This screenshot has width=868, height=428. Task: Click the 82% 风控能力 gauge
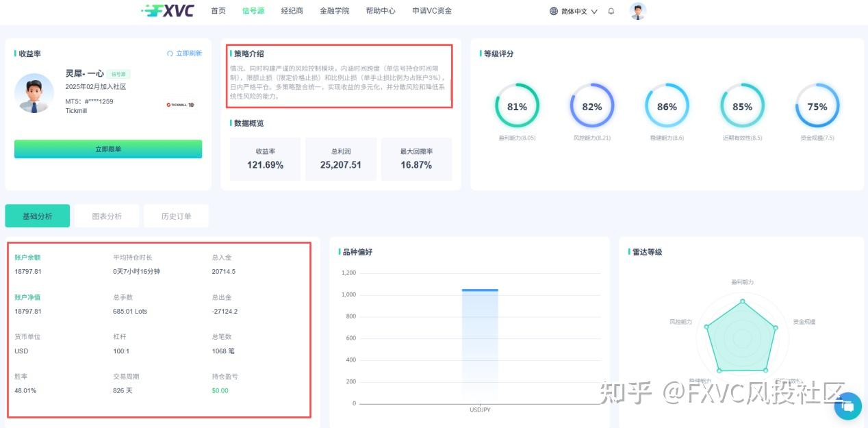pyautogui.click(x=592, y=106)
